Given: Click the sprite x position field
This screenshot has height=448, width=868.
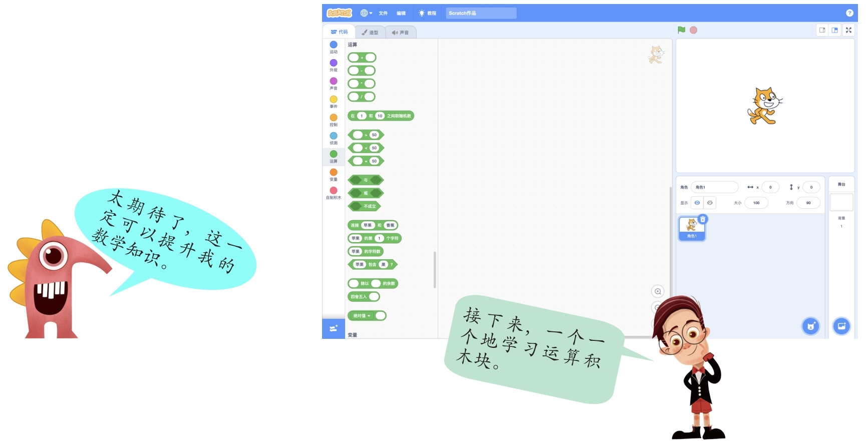Looking at the screenshot, I should pos(770,187).
